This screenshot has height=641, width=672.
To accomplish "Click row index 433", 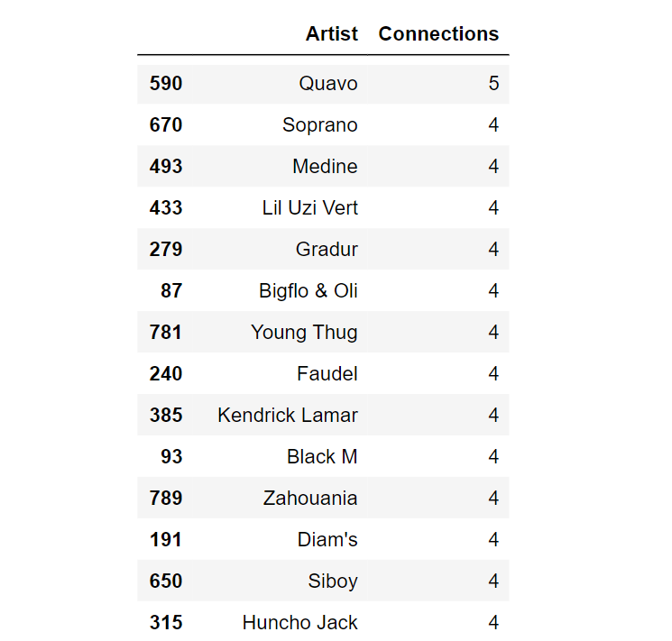I will pos(166,208).
